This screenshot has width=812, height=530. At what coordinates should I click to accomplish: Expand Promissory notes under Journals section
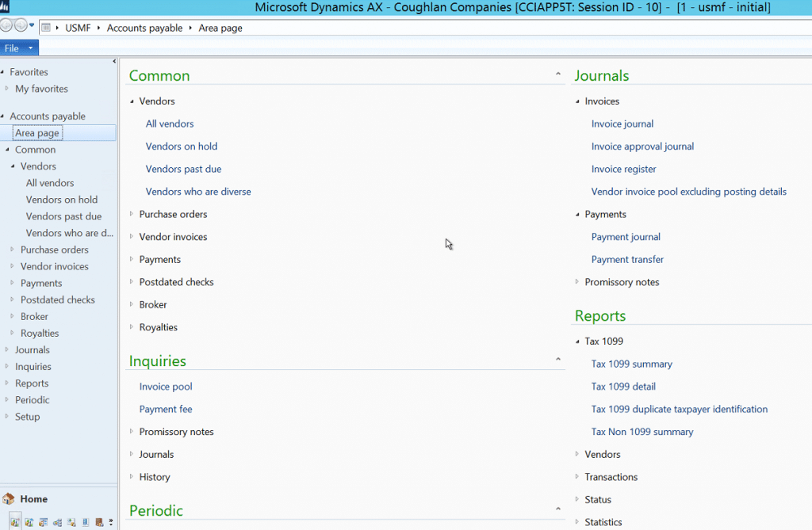577,282
